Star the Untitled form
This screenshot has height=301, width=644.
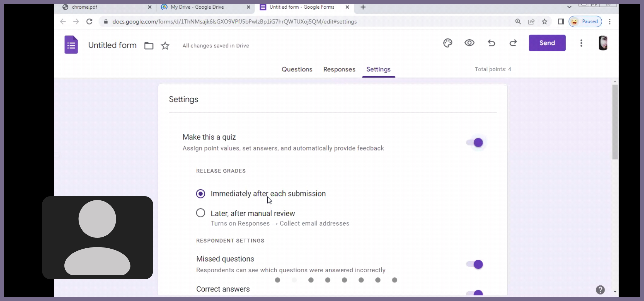point(165,45)
